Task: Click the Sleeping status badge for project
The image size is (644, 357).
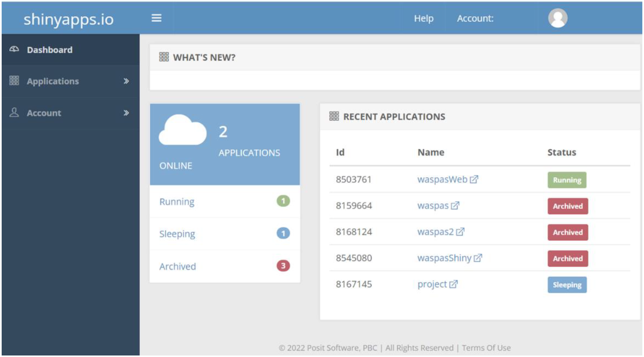Action: (567, 285)
